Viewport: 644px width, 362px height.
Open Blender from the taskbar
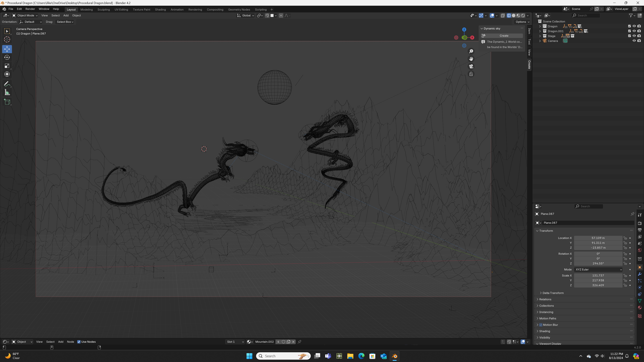tap(394, 356)
